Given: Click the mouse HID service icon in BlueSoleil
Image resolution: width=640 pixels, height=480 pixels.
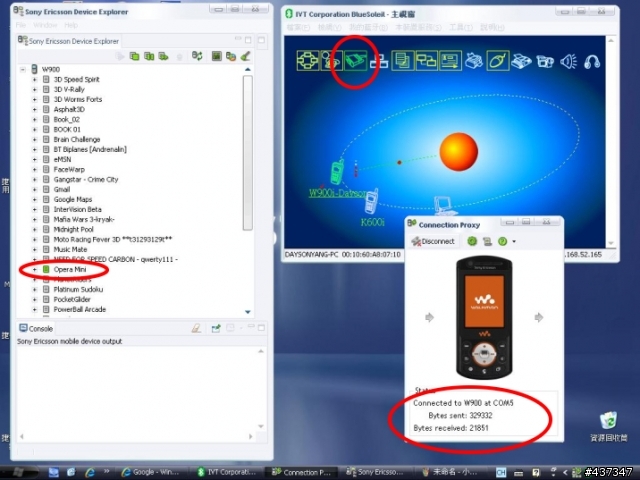Looking at the screenshot, I should (498, 61).
